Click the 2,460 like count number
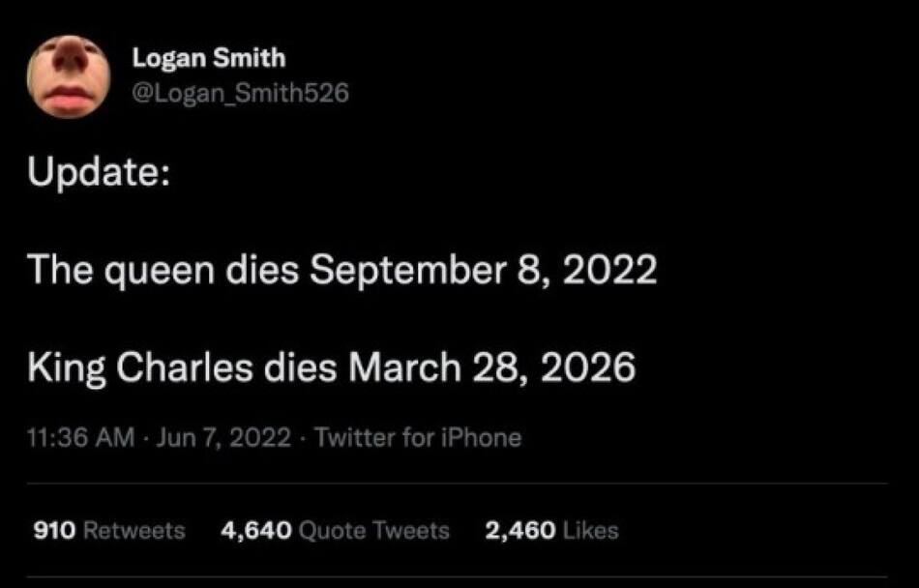Image resolution: width=919 pixels, height=588 pixels. pyautogui.click(x=520, y=530)
